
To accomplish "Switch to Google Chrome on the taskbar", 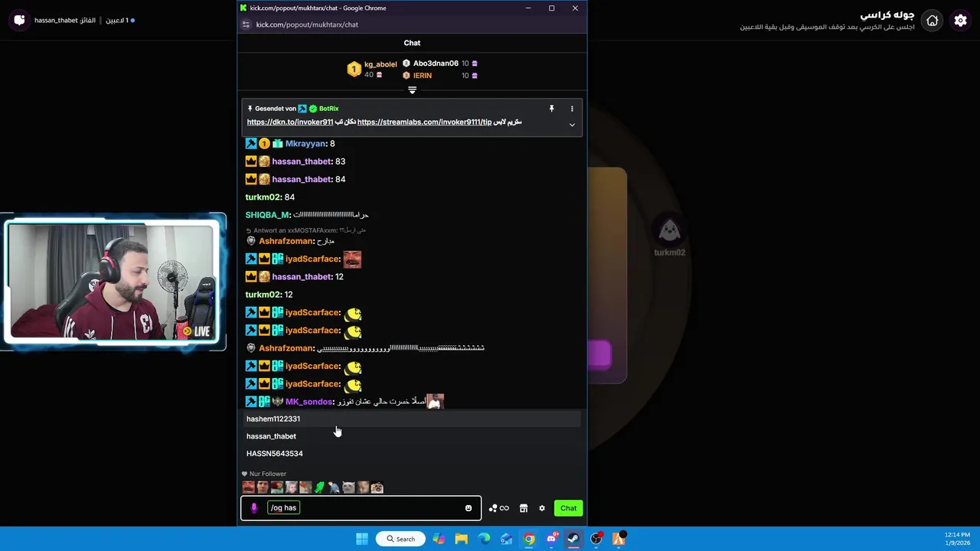I will [x=529, y=539].
